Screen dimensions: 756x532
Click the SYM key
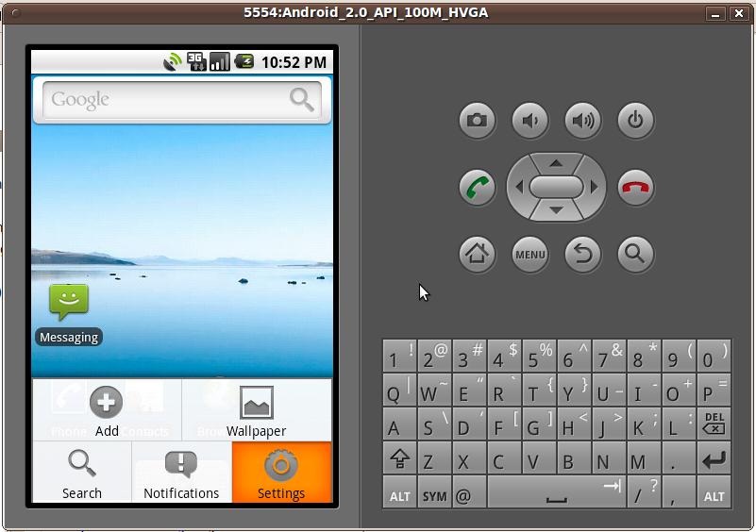point(434,492)
